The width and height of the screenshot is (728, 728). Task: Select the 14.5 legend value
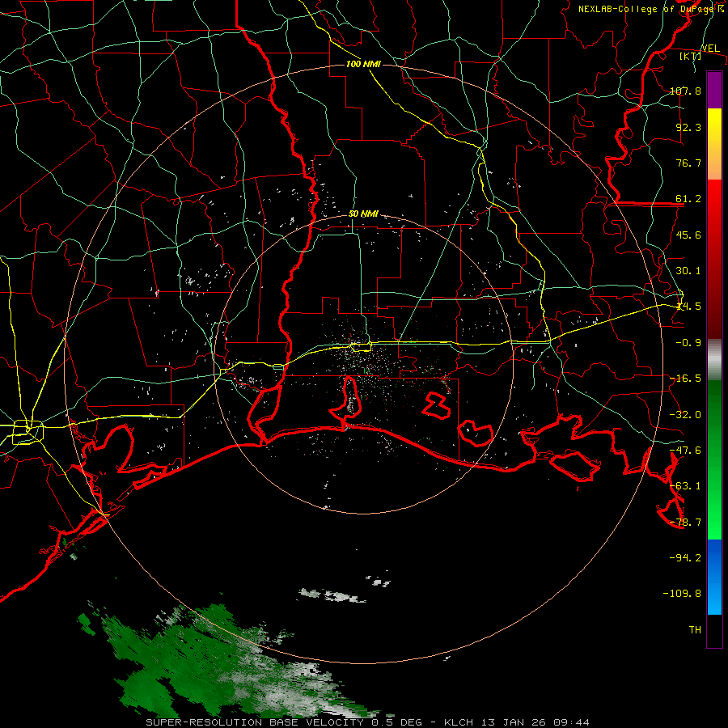click(x=688, y=307)
